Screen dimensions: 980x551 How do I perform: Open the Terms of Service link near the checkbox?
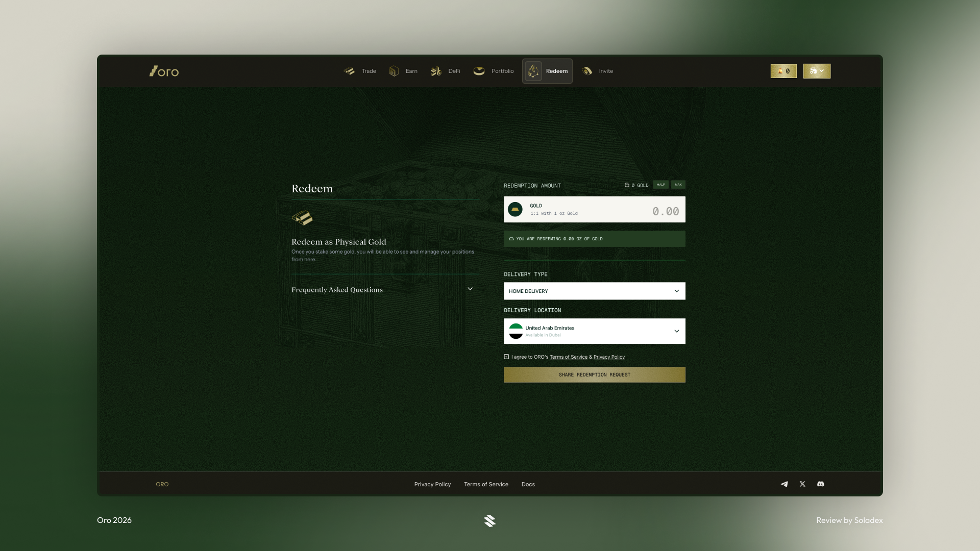(x=568, y=357)
